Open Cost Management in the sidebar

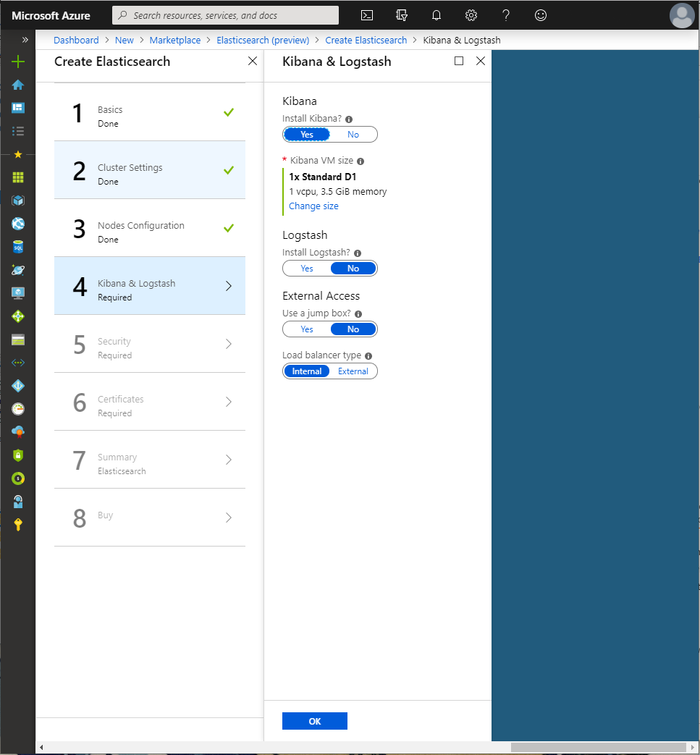[x=17, y=478]
